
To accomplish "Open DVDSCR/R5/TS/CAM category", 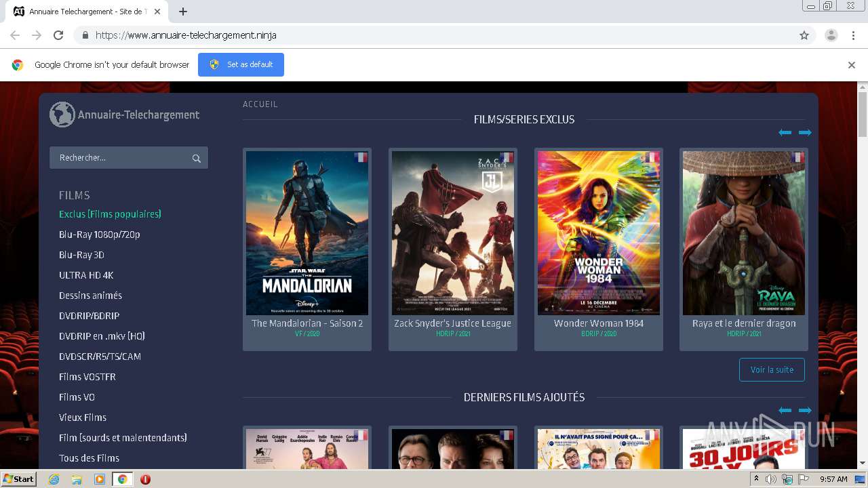I will 100,357.
